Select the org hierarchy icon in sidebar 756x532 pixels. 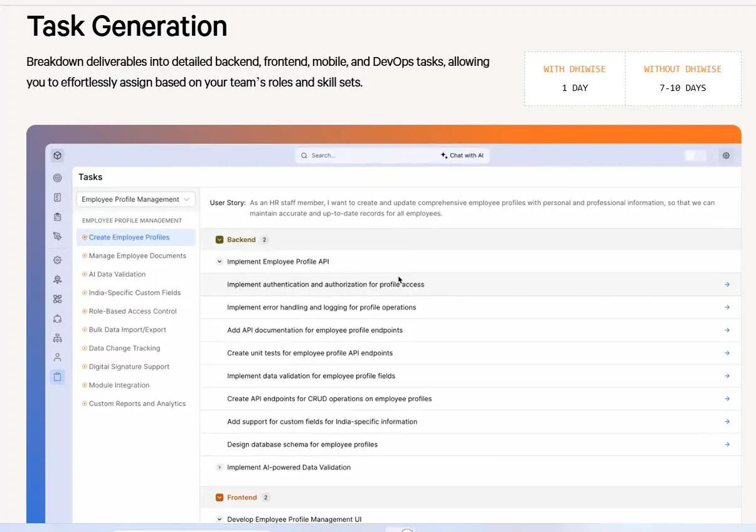coord(57,338)
